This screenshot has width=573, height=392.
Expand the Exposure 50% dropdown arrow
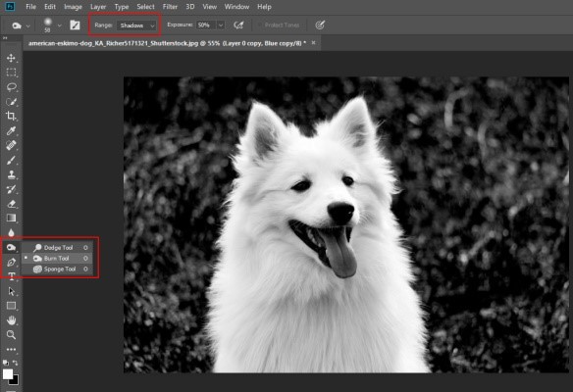click(221, 25)
